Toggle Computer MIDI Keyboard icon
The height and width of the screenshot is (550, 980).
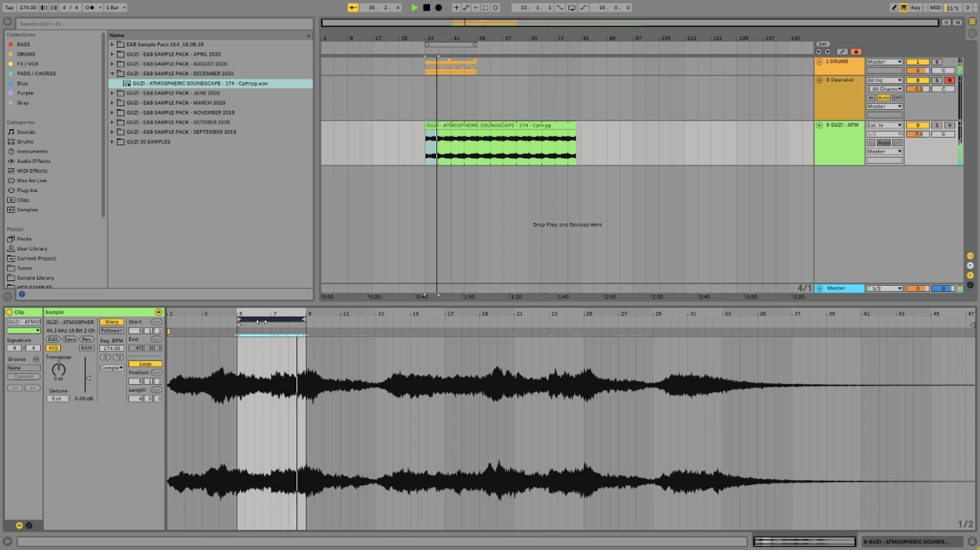904,7
